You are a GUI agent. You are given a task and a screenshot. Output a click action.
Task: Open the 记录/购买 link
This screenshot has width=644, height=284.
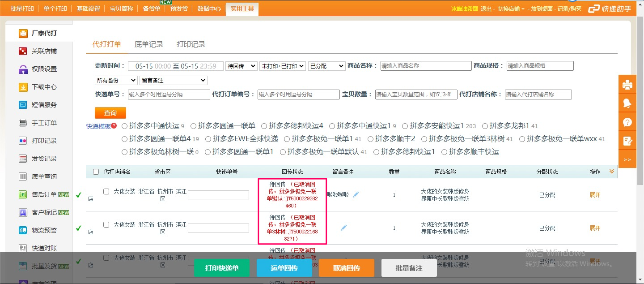(569, 9)
